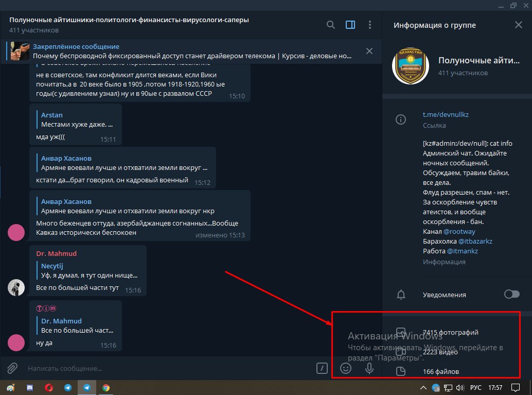This screenshot has height=395, width=532.
Task: Open quoted Анвар Хасанов reply at 15:12
Action: (x=124, y=163)
